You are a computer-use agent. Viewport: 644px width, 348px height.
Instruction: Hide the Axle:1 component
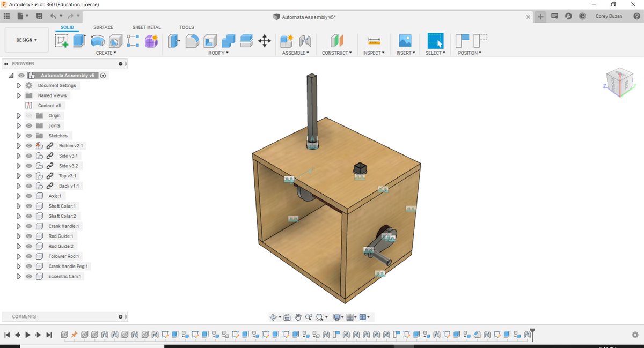[28, 196]
